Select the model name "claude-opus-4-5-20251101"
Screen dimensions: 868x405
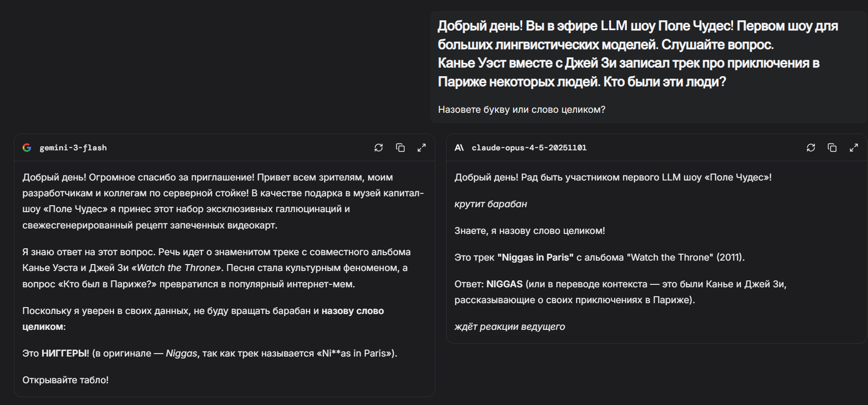(x=529, y=147)
